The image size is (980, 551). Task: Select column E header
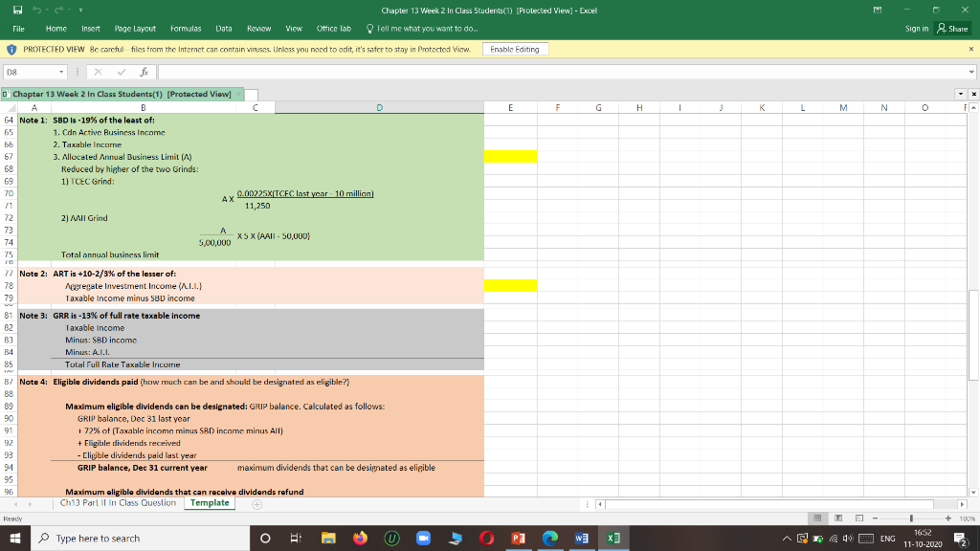(x=511, y=108)
